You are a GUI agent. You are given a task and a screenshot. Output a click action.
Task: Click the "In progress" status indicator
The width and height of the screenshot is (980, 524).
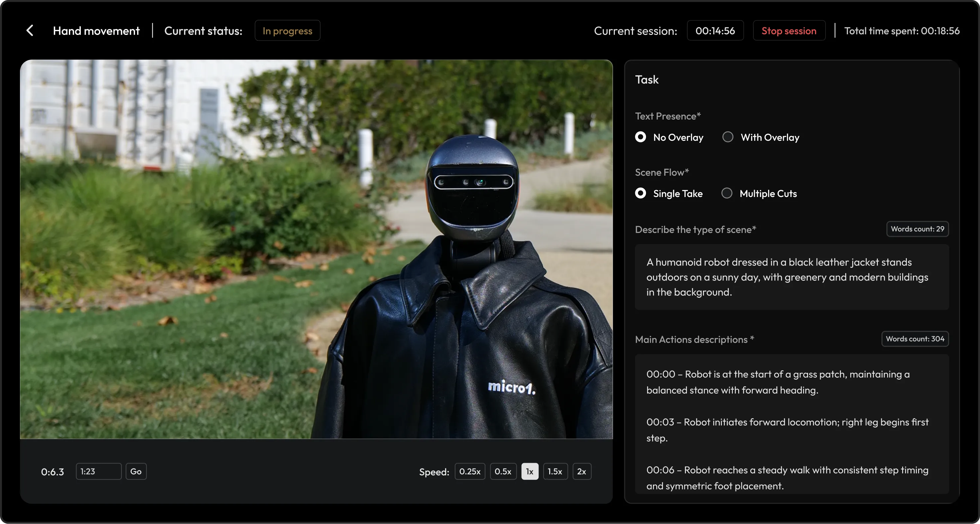pos(287,31)
